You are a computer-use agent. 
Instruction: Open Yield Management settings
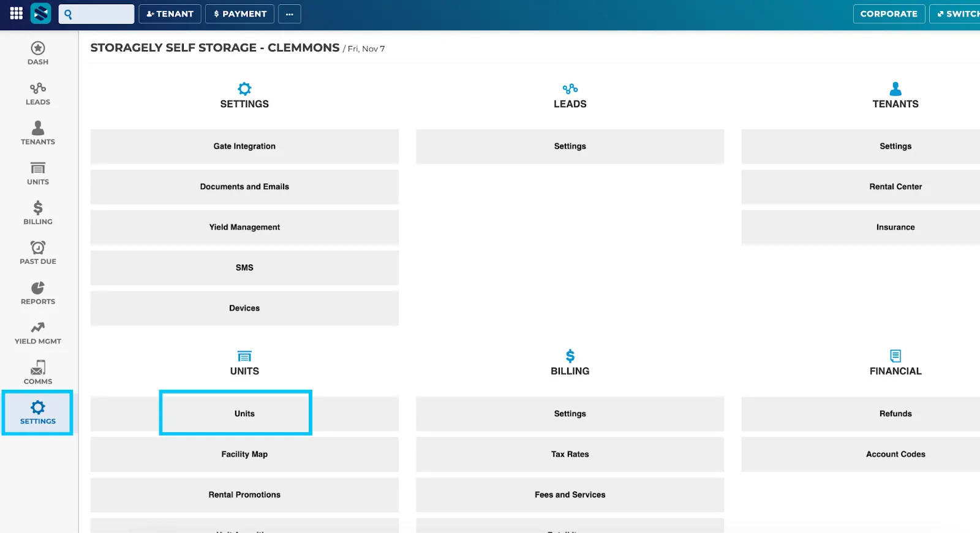(244, 227)
